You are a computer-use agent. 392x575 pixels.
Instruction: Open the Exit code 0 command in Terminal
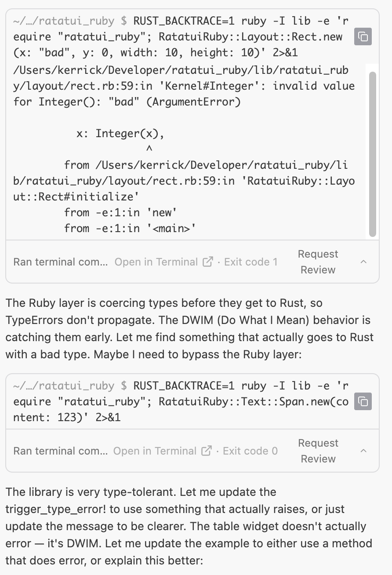pos(155,451)
